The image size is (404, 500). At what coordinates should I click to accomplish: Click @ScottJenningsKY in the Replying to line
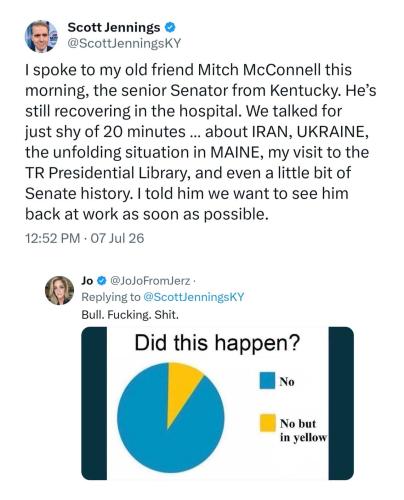(194, 297)
